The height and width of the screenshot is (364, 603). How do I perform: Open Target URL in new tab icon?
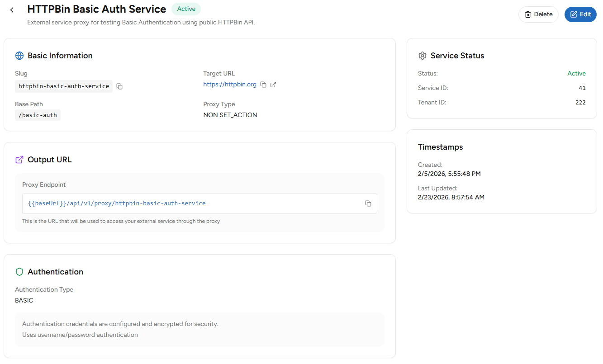pyautogui.click(x=273, y=85)
